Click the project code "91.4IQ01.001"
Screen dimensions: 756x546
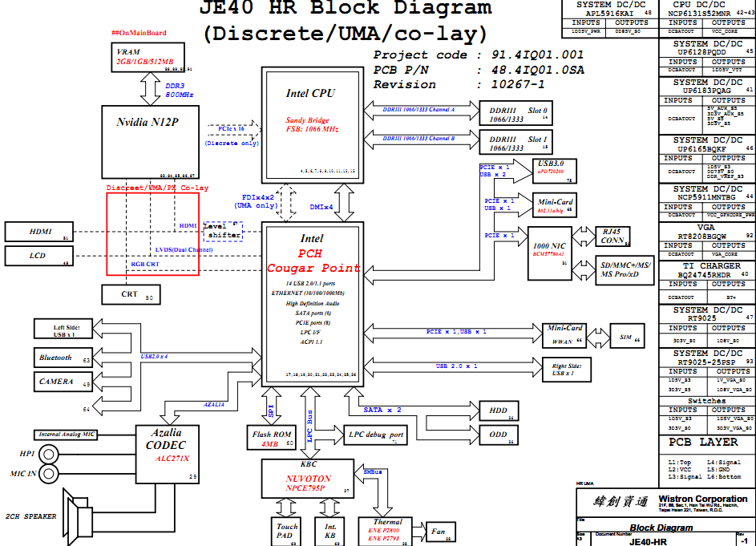tap(538, 55)
